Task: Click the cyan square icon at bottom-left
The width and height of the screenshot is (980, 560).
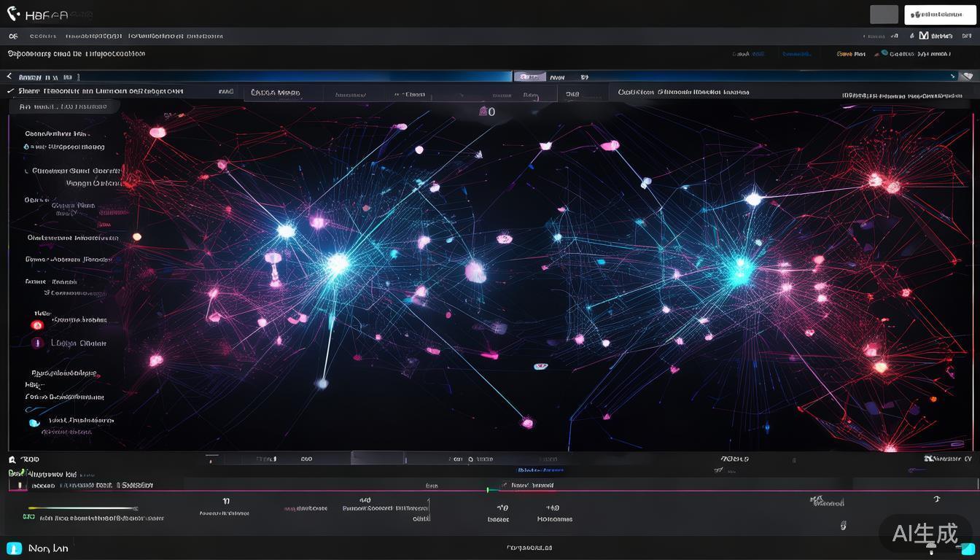Action: tap(14, 548)
